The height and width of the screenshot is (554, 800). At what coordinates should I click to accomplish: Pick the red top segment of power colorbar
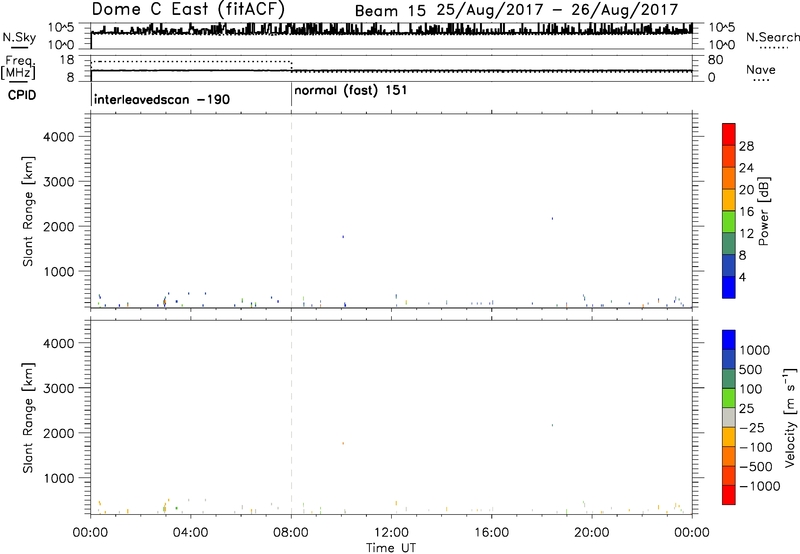click(729, 134)
